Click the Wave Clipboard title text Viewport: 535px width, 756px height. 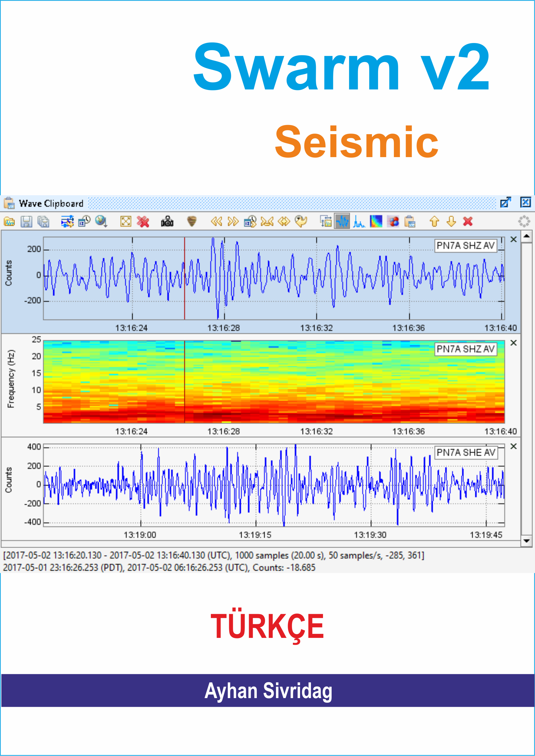click(51, 204)
